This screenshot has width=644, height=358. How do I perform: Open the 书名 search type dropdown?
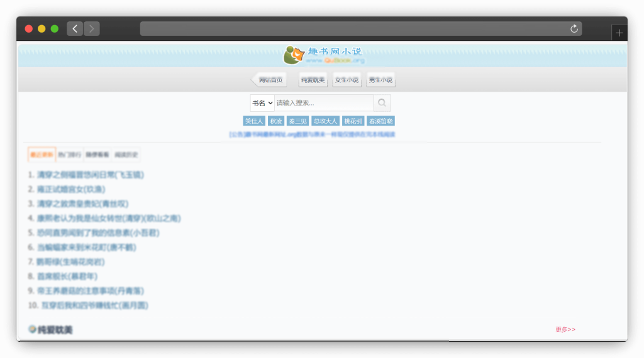[262, 103]
